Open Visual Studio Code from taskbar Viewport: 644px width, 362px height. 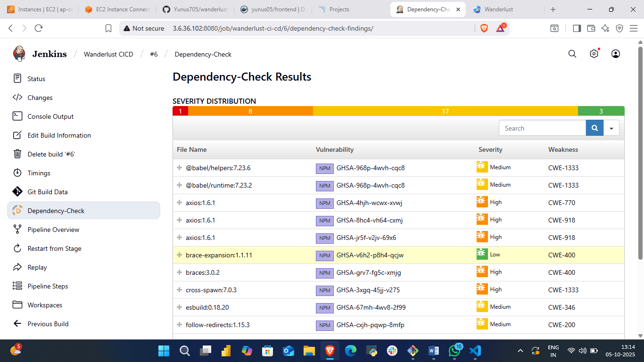(475, 351)
